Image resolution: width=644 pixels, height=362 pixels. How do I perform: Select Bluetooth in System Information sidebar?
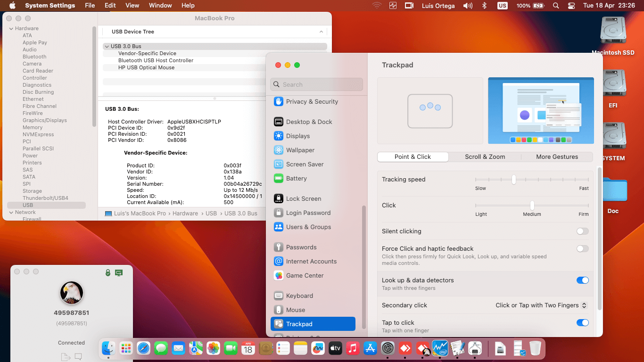point(34,57)
